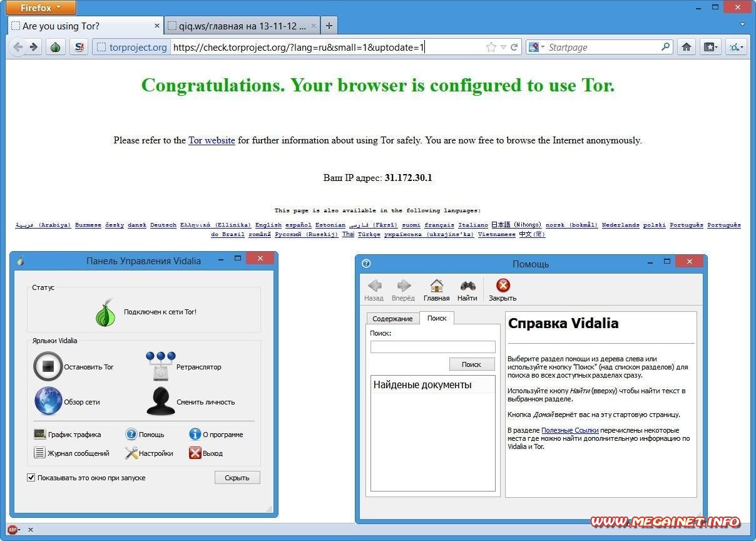Viewport: 756px width, 541px height.
Task: Open a new tab with the plus button
Action: point(329,26)
